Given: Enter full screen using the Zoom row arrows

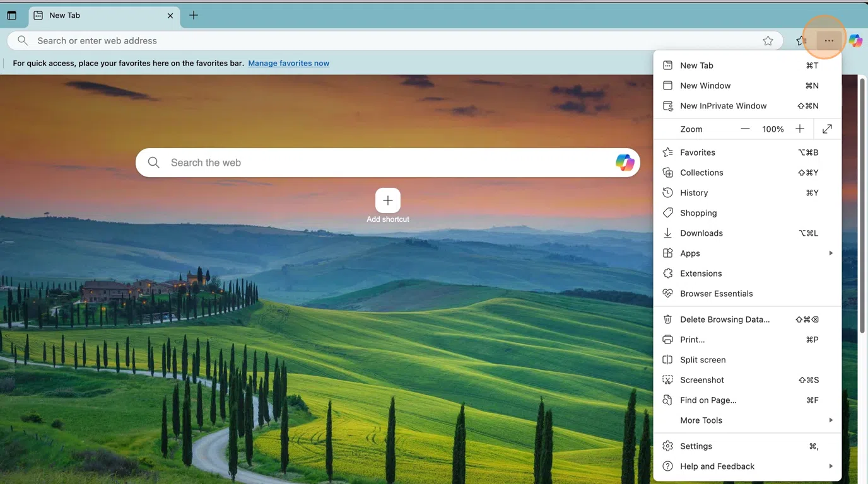Looking at the screenshot, I should (x=827, y=129).
